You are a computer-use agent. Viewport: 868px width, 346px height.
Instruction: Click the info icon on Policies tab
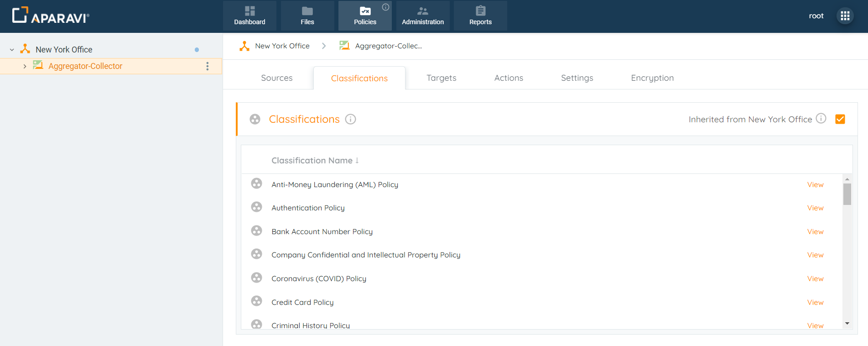[x=385, y=7]
